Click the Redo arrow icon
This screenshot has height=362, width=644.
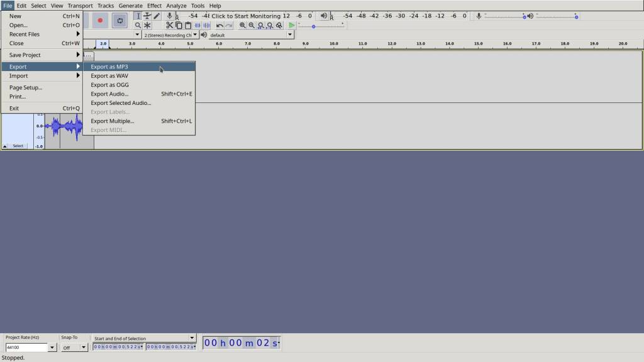(229, 25)
